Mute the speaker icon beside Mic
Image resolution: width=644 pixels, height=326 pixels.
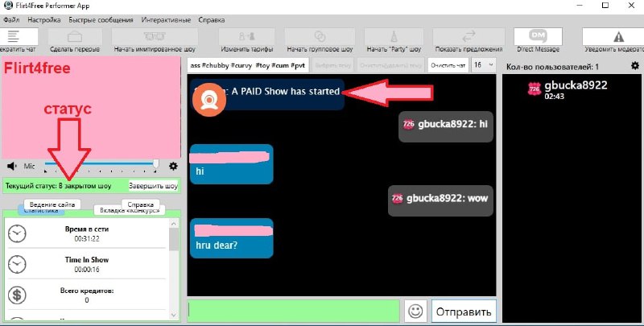click(11, 166)
